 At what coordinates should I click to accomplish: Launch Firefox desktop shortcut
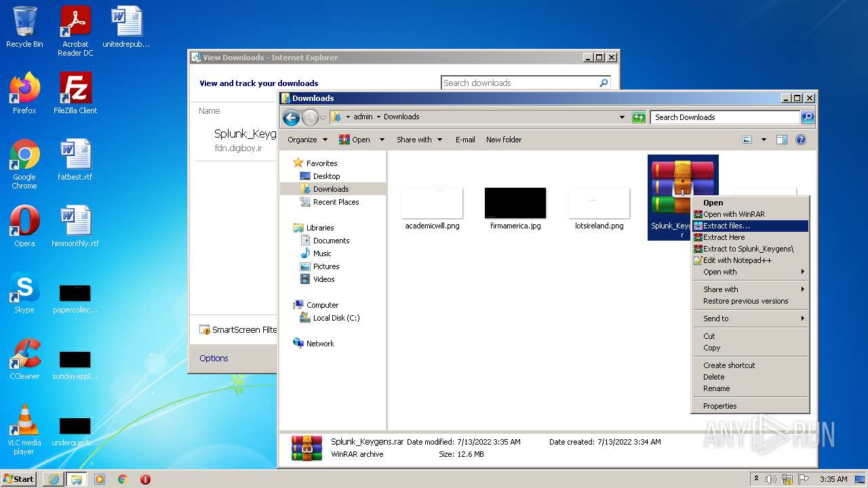(24, 94)
